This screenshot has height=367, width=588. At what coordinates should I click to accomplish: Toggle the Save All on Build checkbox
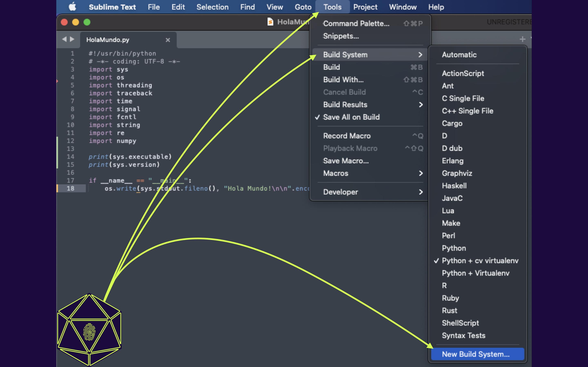point(351,117)
